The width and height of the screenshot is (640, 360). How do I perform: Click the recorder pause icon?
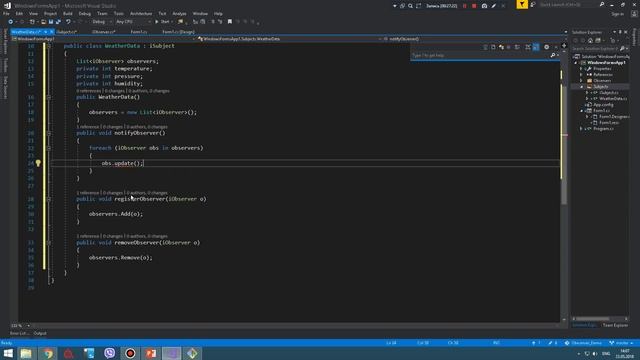464,6
